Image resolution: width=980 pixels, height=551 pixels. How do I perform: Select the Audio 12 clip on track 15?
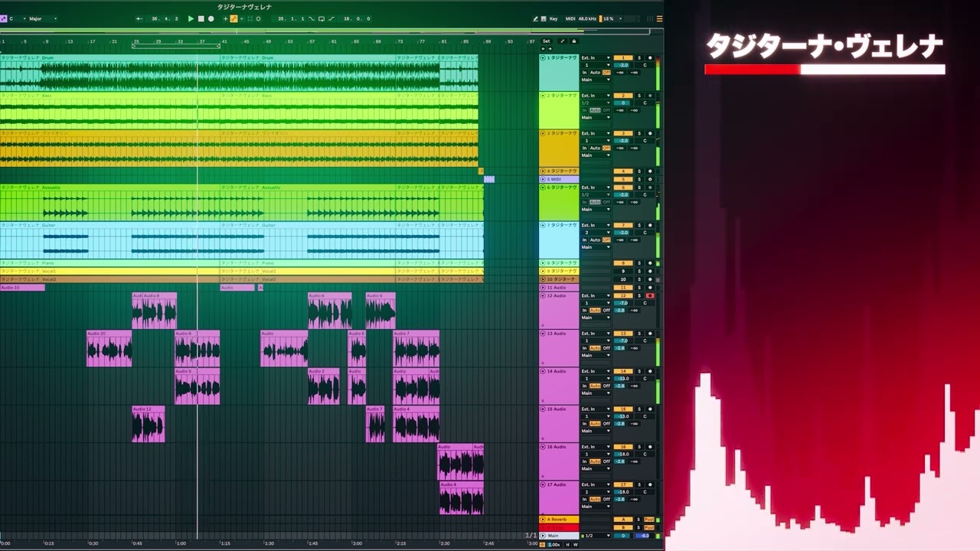click(x=148, y=424)
